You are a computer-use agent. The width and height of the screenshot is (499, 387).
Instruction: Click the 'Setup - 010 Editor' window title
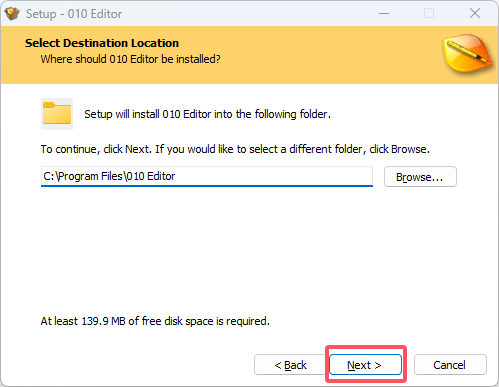click(x=74, y=14)
